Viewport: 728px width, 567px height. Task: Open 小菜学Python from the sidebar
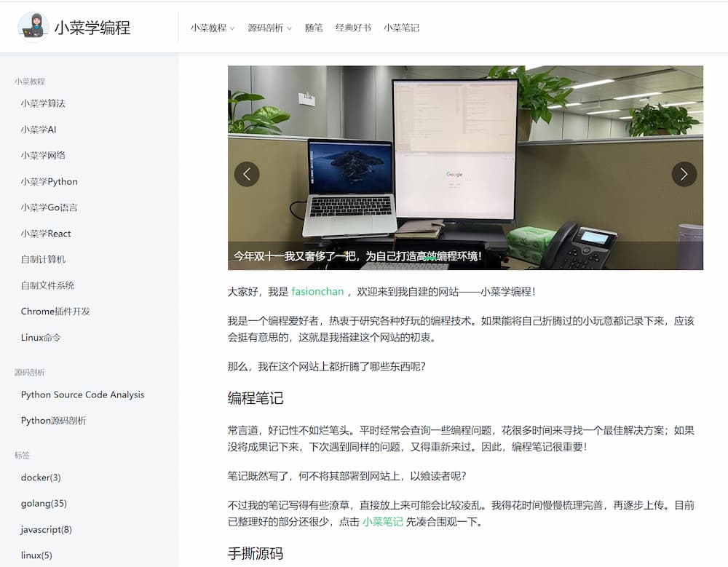(49, 181)
